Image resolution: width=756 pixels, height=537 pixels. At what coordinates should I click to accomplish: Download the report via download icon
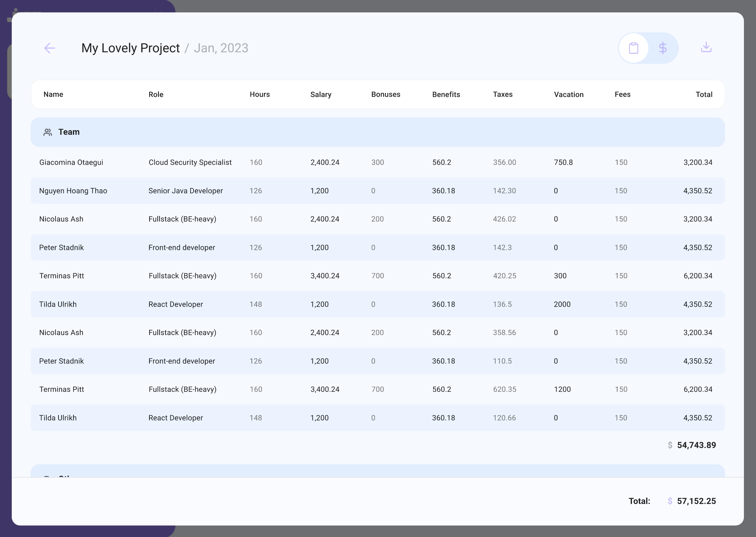[706, 47]
